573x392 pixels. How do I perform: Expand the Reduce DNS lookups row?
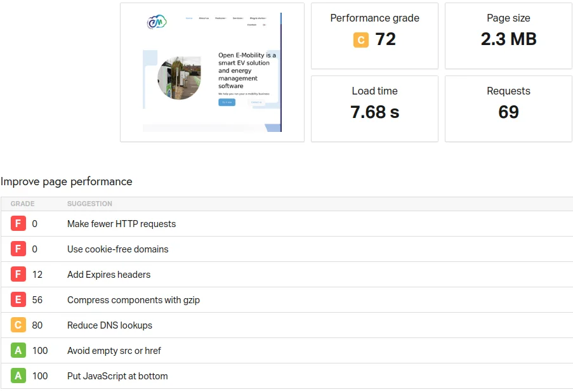pyautogui.click(x=109, y=325)
